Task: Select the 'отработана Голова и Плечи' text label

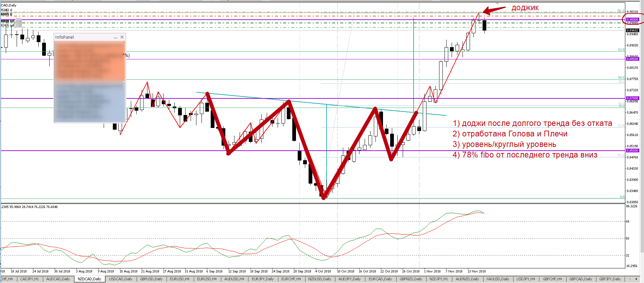Action: [510, 134]
